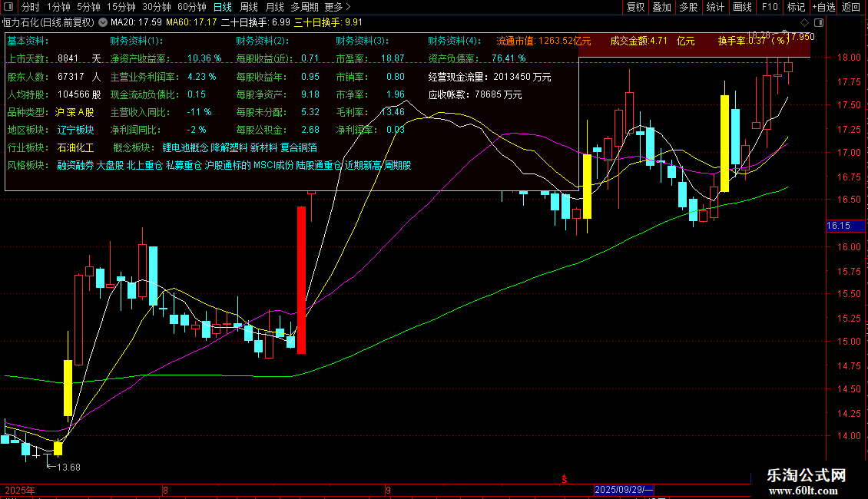Click the 应收帐款: 78685 万元 text
The height and width of the screenshot is (499, 868).
click(475, 94)
